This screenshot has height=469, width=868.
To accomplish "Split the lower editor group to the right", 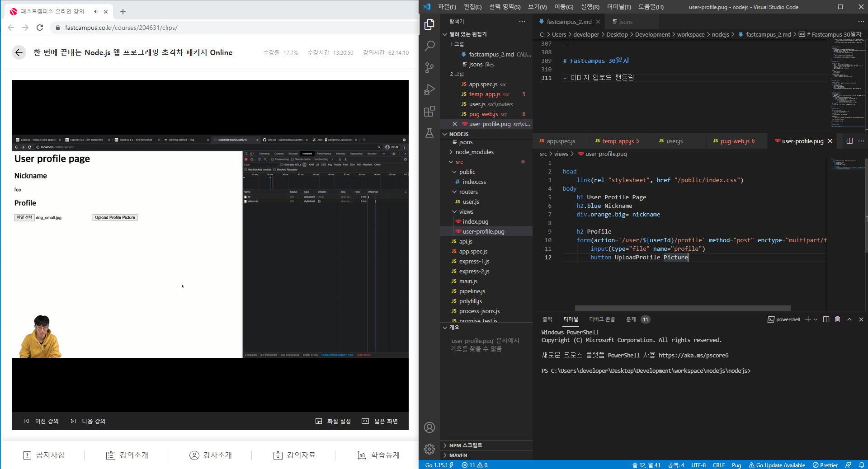I will 849,141.
